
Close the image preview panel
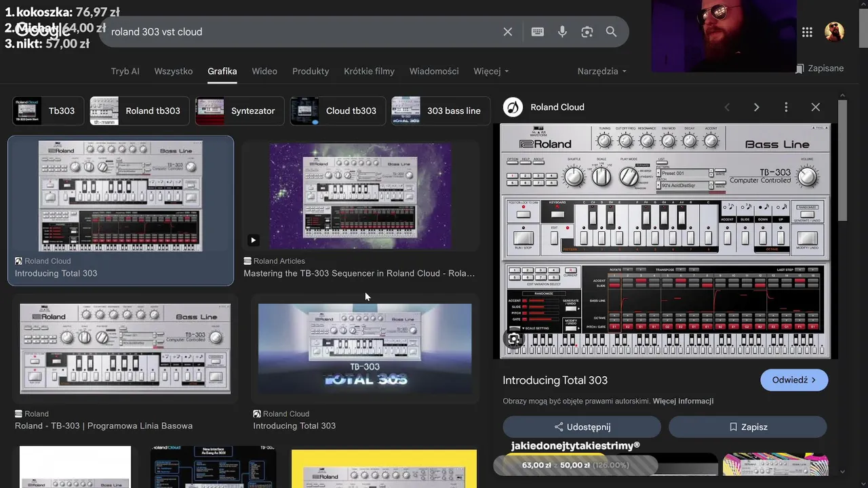[816, 107]
